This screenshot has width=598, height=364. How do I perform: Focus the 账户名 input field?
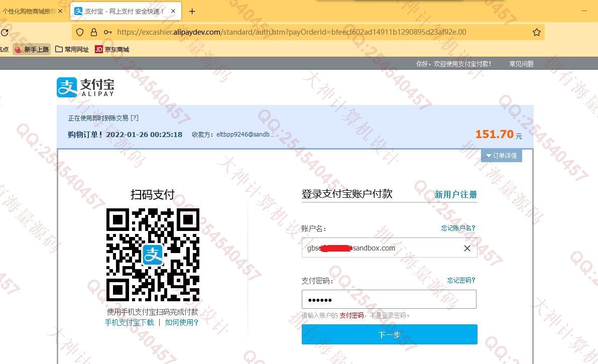(x=390, y=248)
